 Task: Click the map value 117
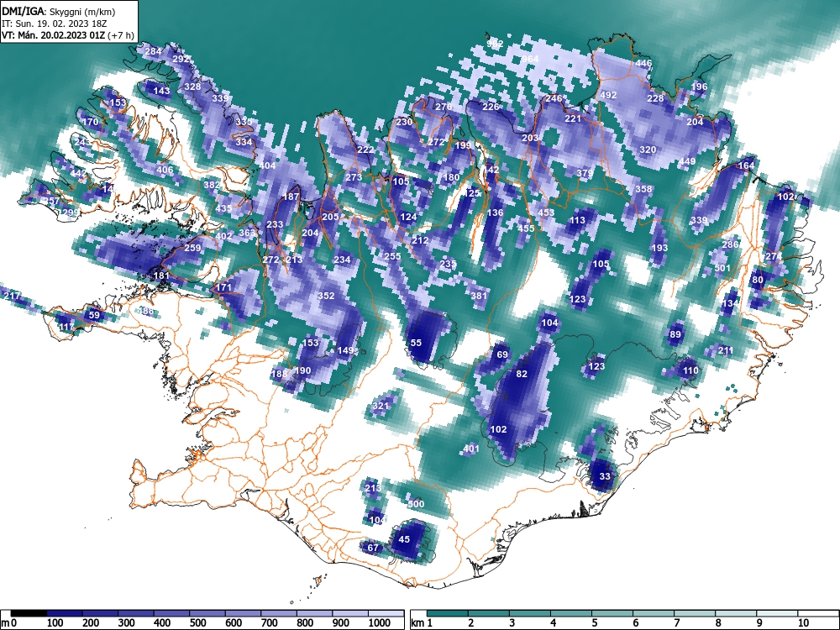click(67, 327)
